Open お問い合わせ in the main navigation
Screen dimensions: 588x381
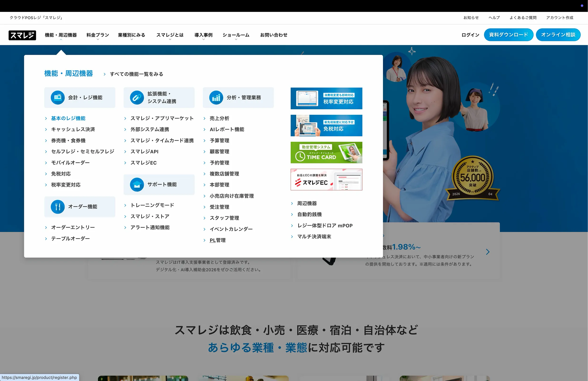tap(274, 35)
